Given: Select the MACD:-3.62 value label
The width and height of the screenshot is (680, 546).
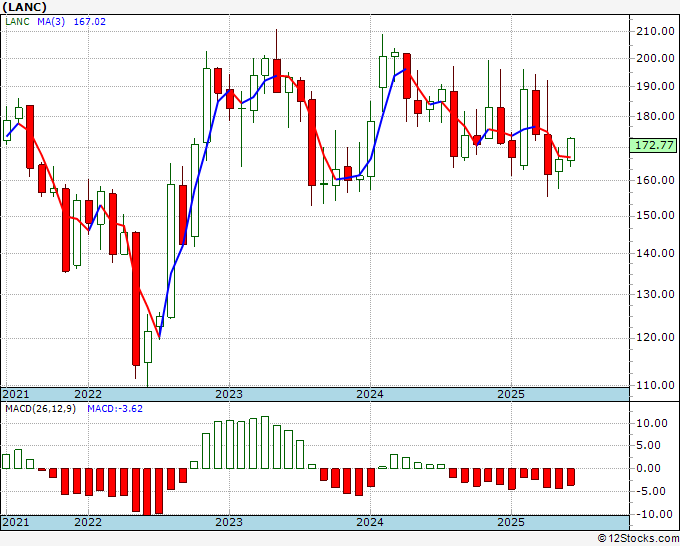Looking at the screenshot, I should coord(115,409).
